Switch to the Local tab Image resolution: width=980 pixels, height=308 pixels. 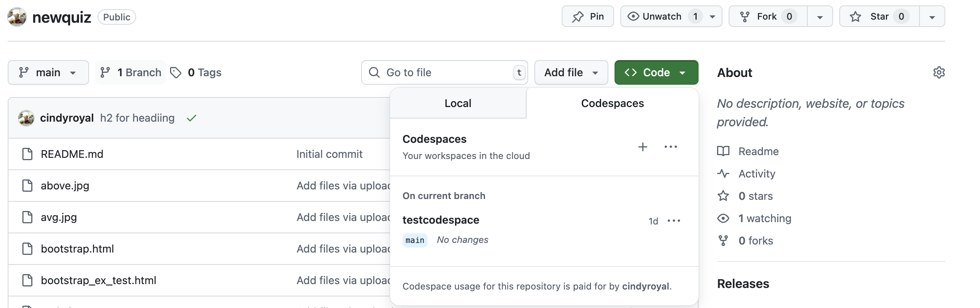[x=458, y=103]
